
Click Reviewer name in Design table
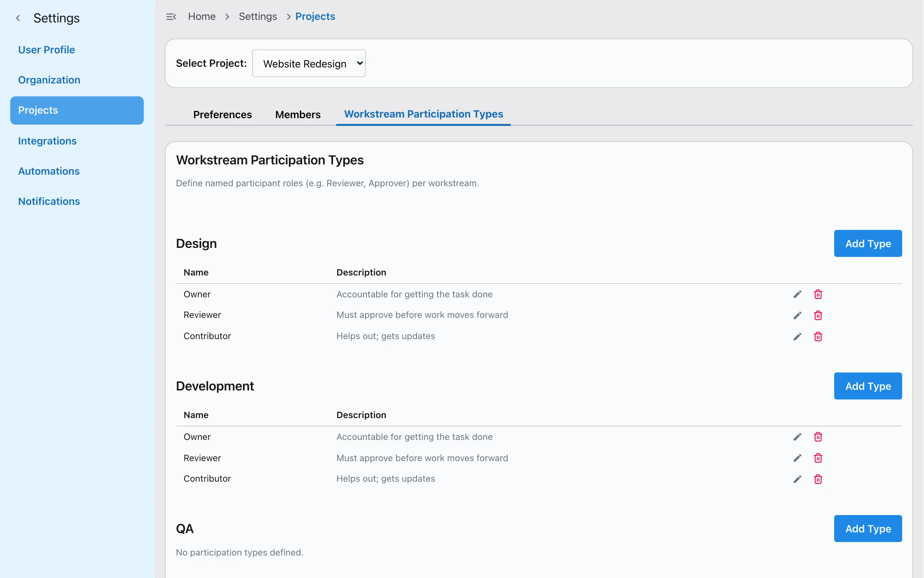(x=202, y=315)
